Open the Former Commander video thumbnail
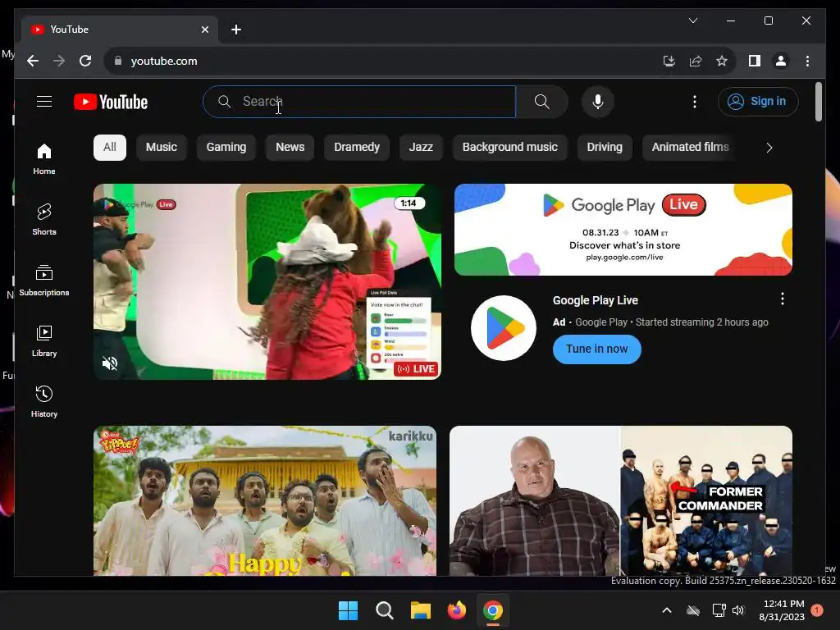The image size is (840, 630). pyautogui.click(x=621, y=501)
